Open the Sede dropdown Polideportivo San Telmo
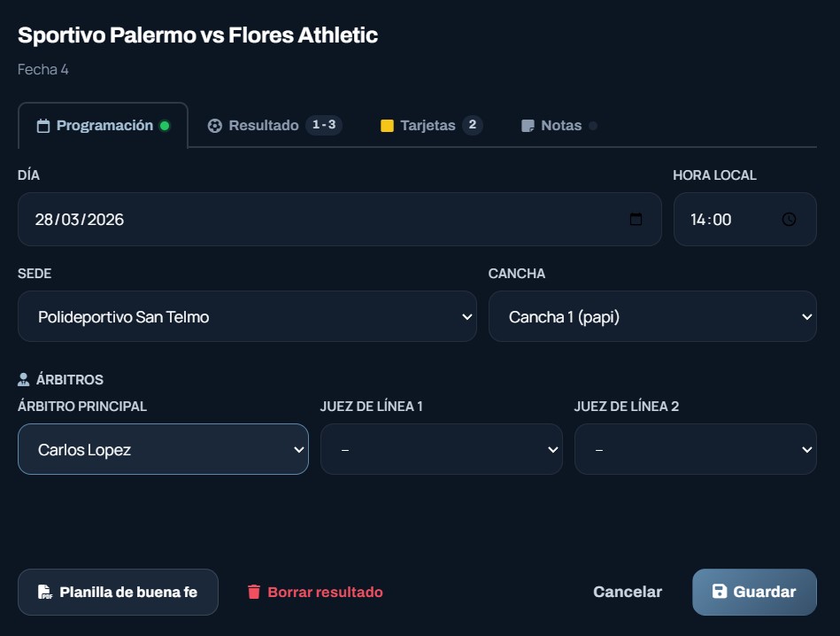840x636 pixels. coord(247,316)
